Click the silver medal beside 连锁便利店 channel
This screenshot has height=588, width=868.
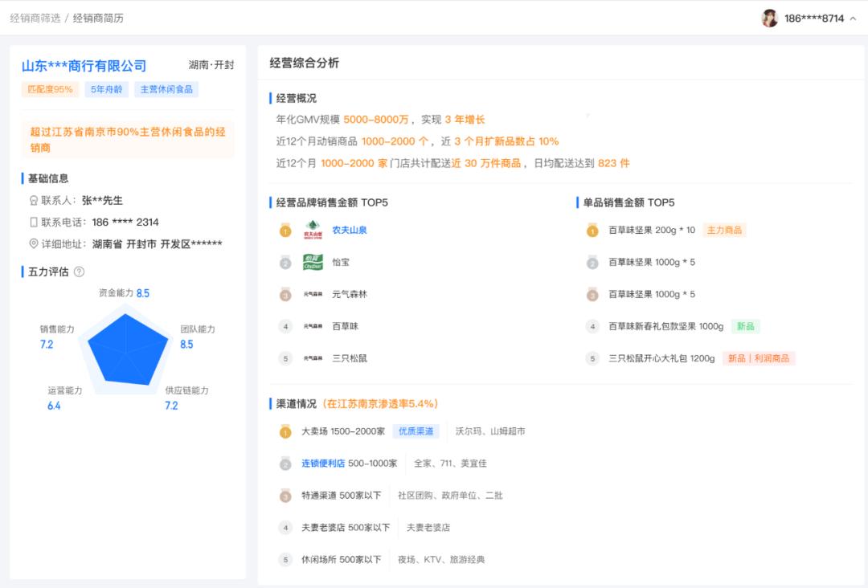tap(285, 463)
